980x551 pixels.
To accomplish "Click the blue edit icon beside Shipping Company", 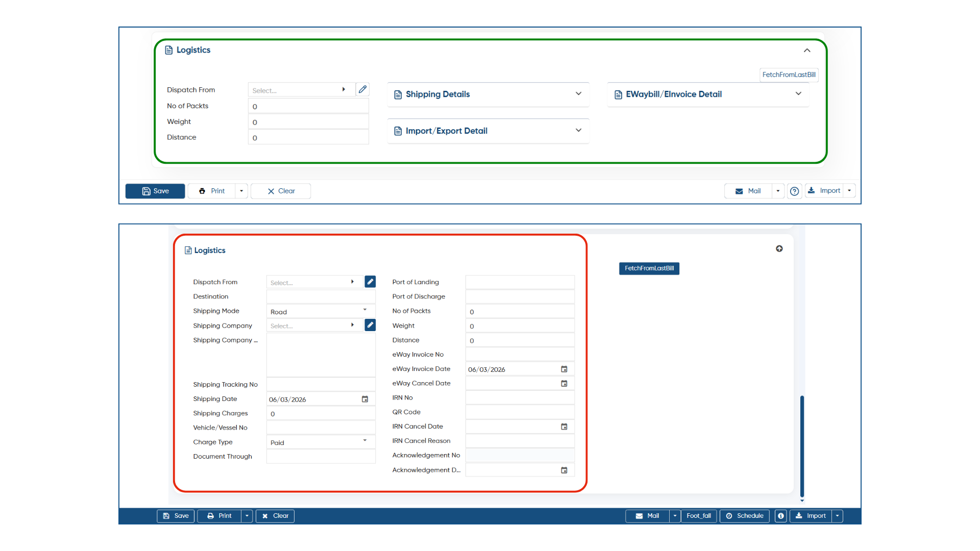I will point(370,325).
